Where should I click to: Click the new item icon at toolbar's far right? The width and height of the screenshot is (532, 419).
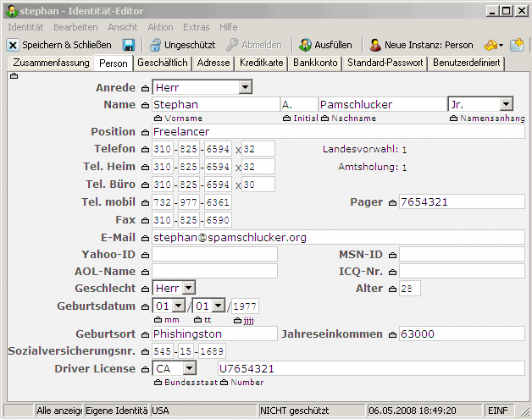point(516,45)
